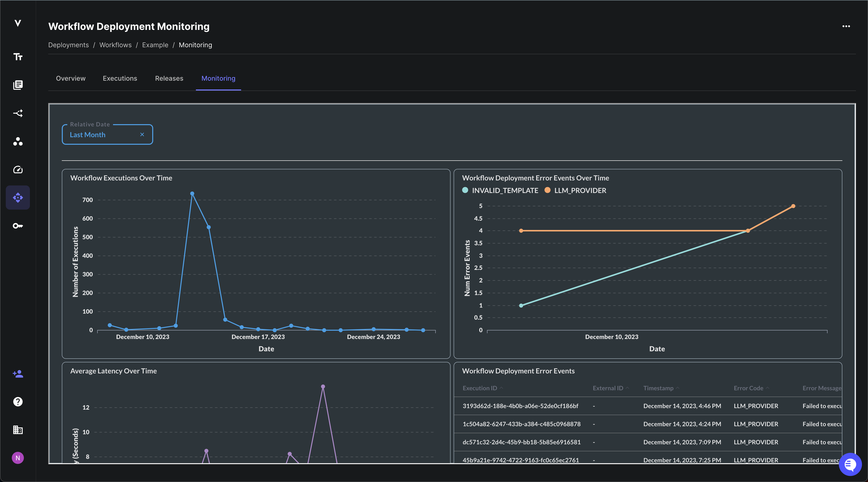Open the Prompts text icon in sidebar
The height and width of the screenshot is (482, 868).
point(18,57)
